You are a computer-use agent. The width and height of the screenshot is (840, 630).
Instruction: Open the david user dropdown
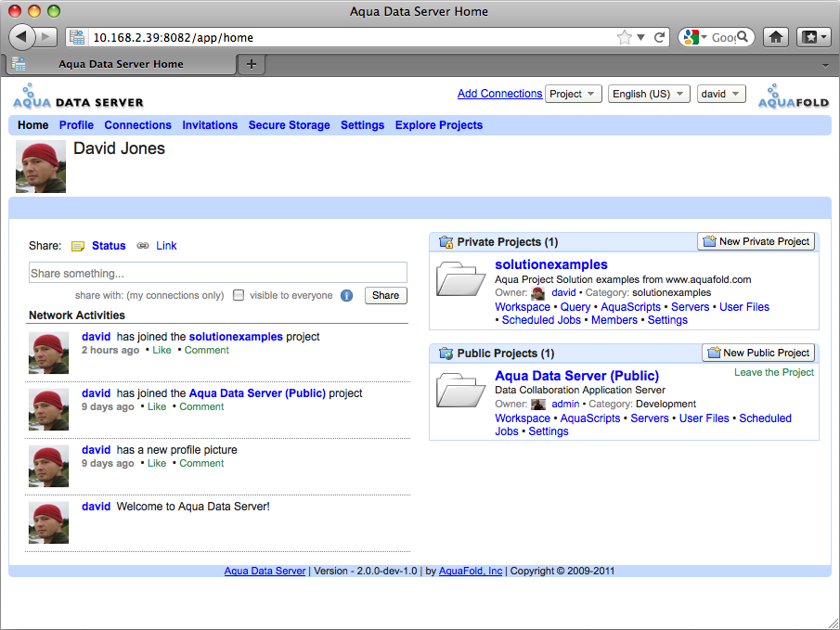(721, 94)
